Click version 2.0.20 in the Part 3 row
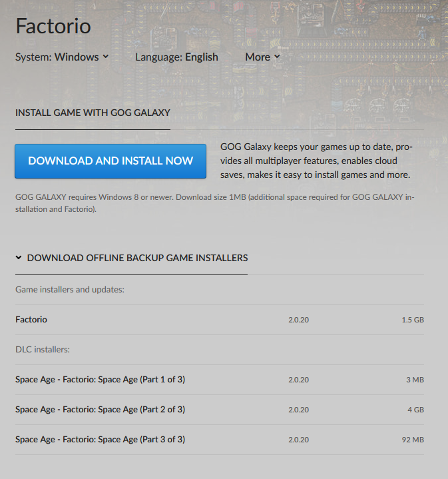The height and width of the screenshot is (479, 448). pyautogui.click(x=298, y=440)
